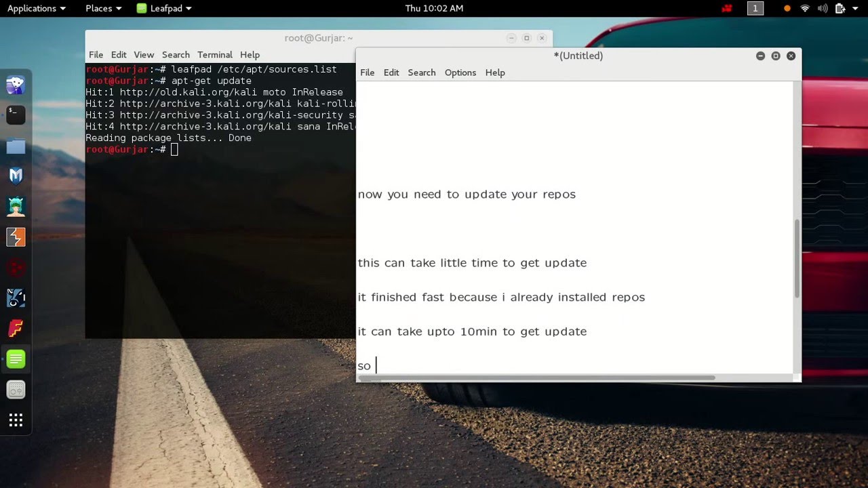The image size is (868, 488).
Task: Maximize the Leafpad window
Action: (x=776, y=56)
